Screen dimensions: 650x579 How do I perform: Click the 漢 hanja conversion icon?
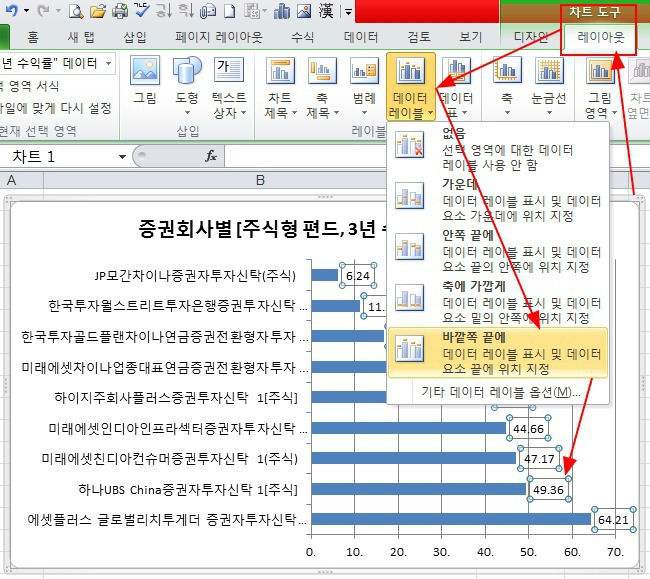(326, 11)
